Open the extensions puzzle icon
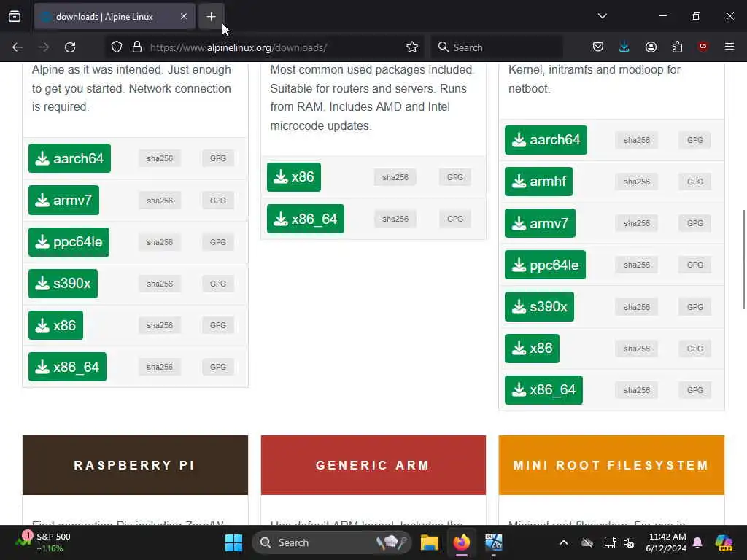Screen dimensions: 747x560 (677, 47)
